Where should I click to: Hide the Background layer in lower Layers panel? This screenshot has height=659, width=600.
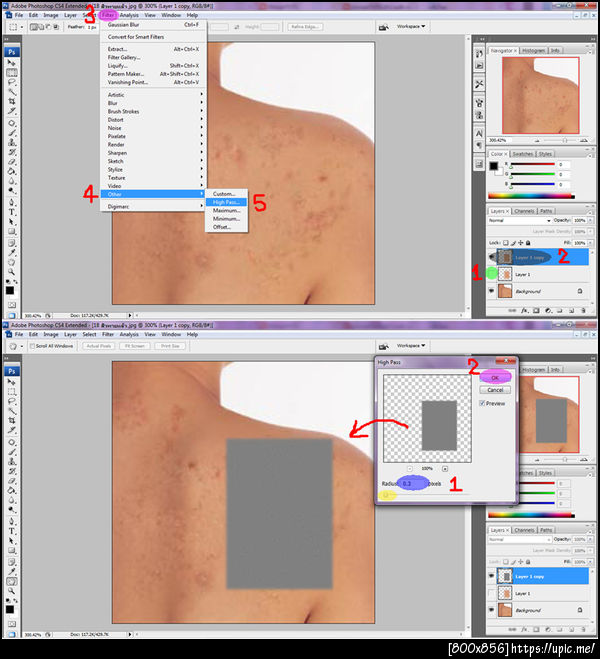[491, 610]
